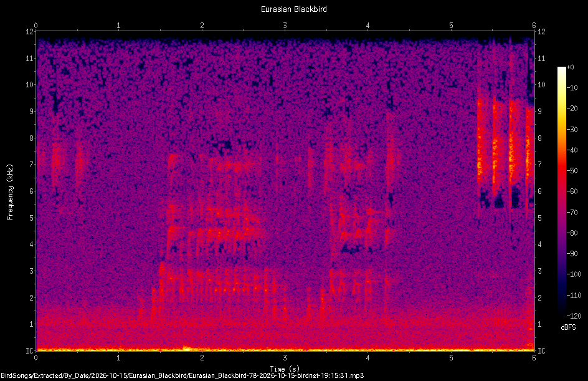Click the "-80" value on the color scale
Image resolution: width=588 pixels, height=381 pixels.
pyautogui.click(x=572, y=233)
